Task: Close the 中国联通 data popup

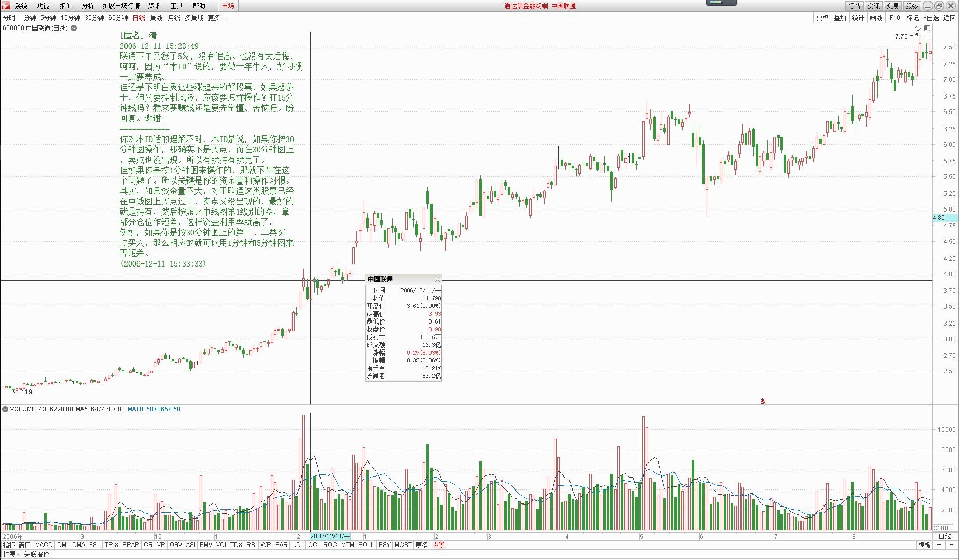Action: pyautogui.click(x=437, y=279)
